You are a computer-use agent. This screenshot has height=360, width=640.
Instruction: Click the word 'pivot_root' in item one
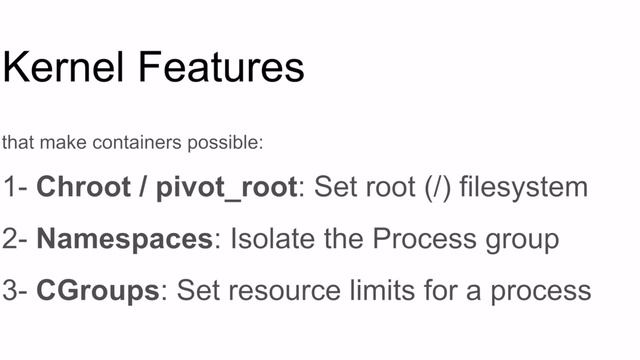pos(227,189)
